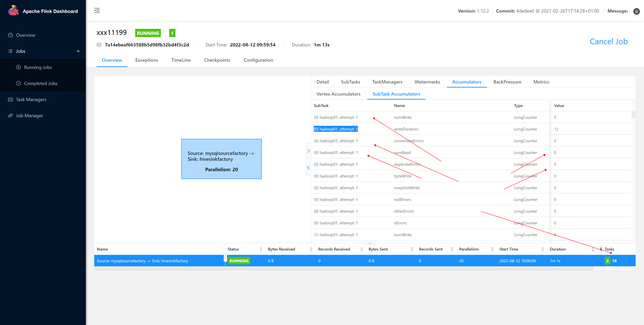Open the BackPressure tab
Screen dimensions: 644x325
(x=507, y=82)
